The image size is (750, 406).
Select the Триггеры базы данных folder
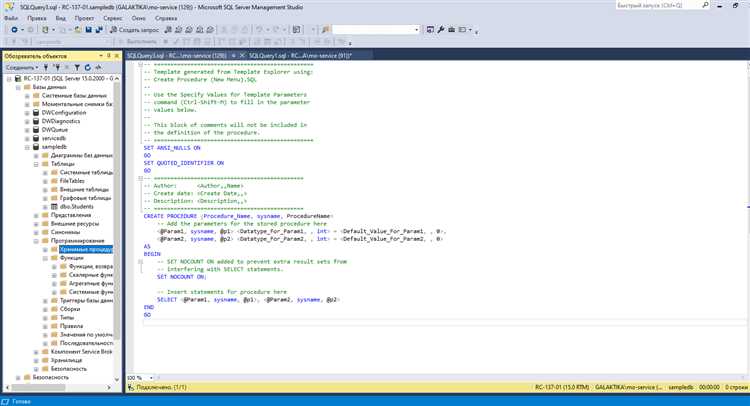tap(86, 300)
